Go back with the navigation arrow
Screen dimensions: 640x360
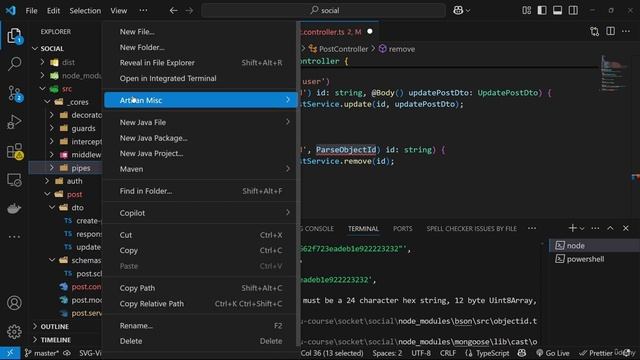click(x=173, y=10)
